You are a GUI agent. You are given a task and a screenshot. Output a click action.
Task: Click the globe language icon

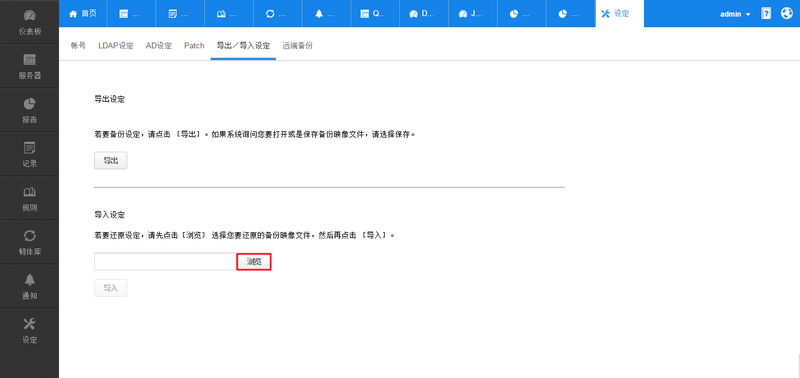[x=787, y=14]
